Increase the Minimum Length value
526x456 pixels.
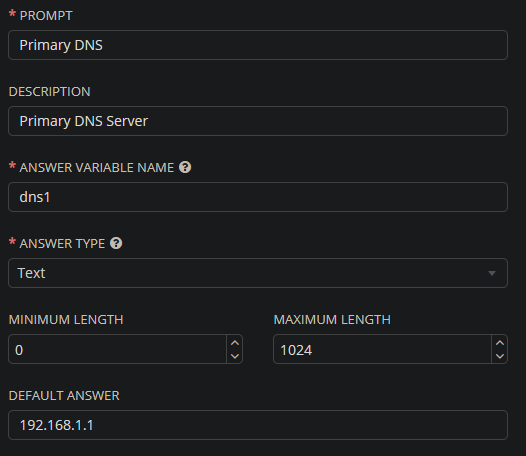(x=235, y=343)
